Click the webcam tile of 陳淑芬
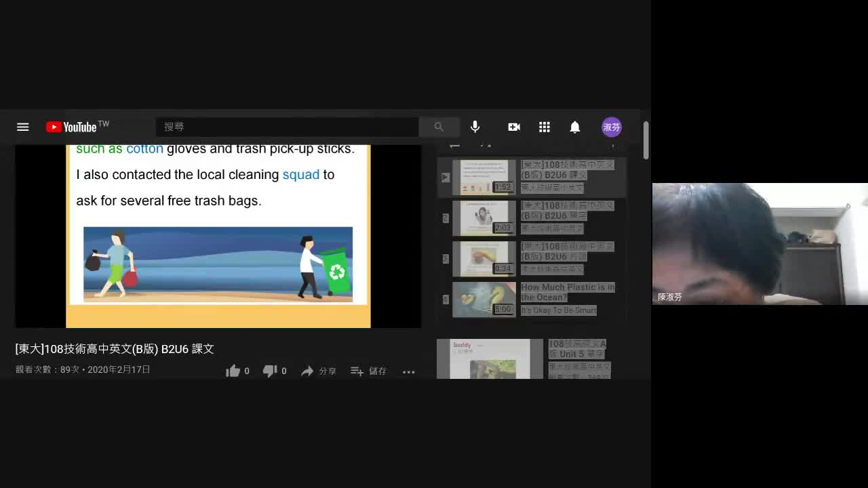 pyautogui.click(x=760, y=244)
